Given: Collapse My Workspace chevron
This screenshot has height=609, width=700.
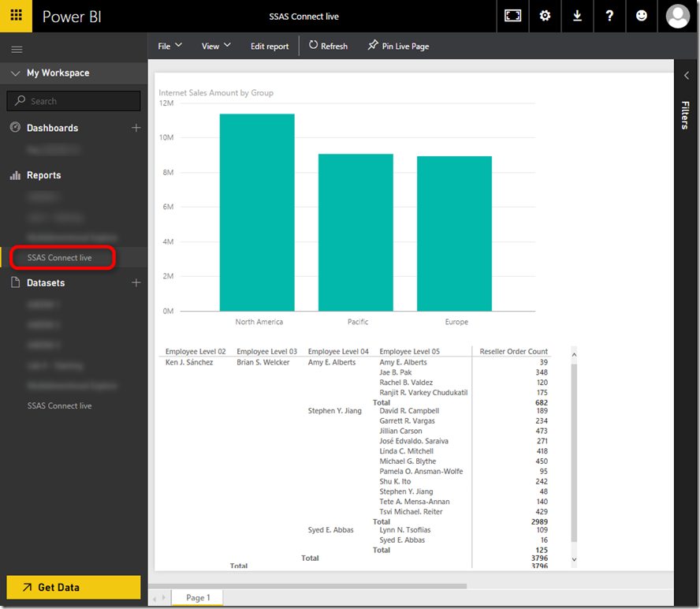Looking at the screenshot, I should coord(15,73).
